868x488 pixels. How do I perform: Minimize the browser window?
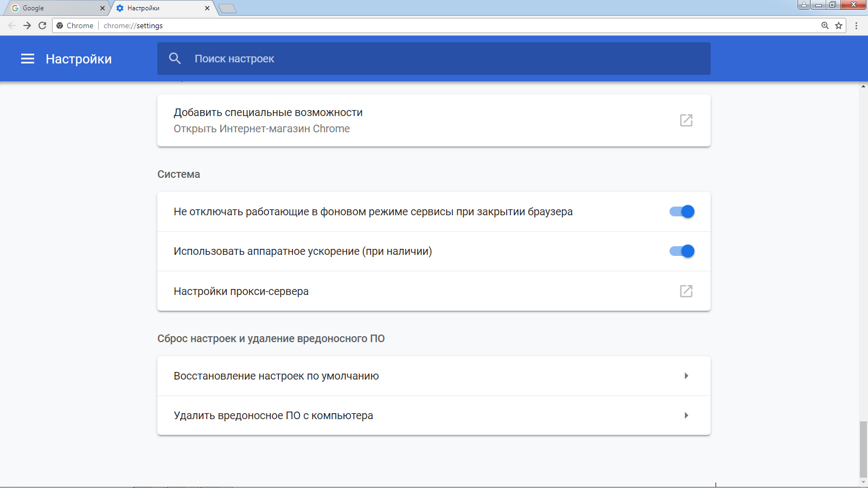coord(818,5)
